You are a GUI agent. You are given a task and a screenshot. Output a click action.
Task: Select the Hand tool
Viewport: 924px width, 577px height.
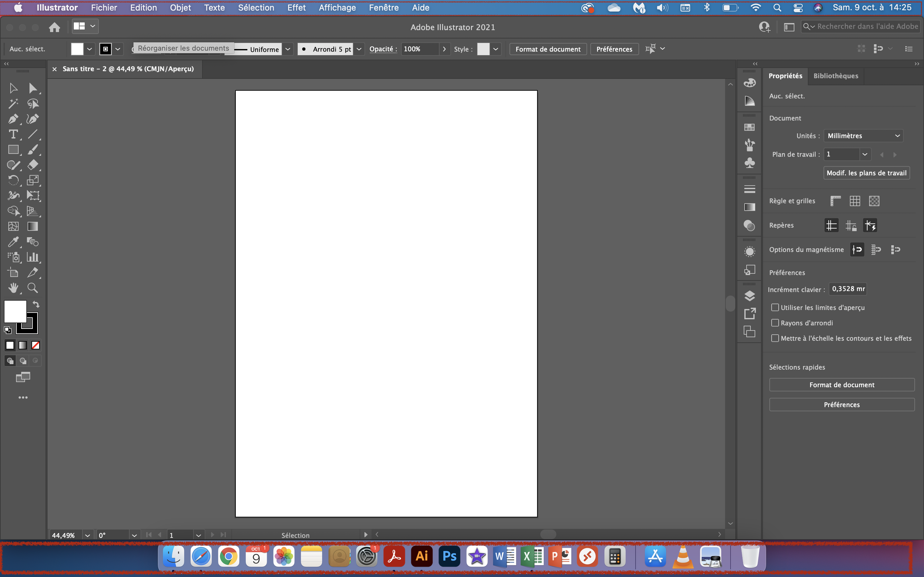(14, 288)
